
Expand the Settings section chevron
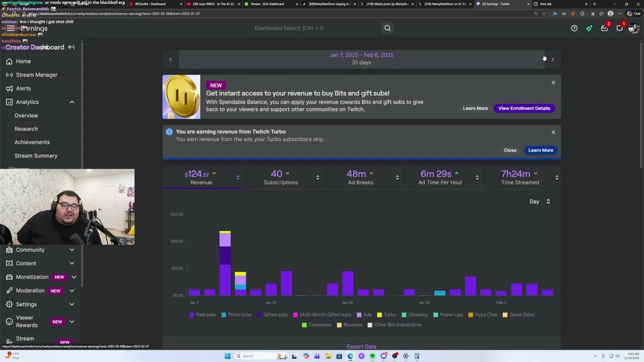click(72, 304)
